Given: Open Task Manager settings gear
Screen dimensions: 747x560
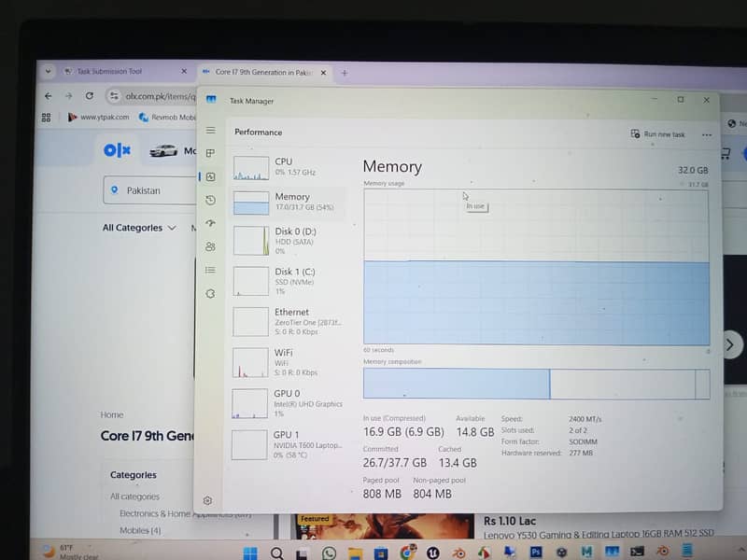Looking at the screenshot, I should click(208, 501).
